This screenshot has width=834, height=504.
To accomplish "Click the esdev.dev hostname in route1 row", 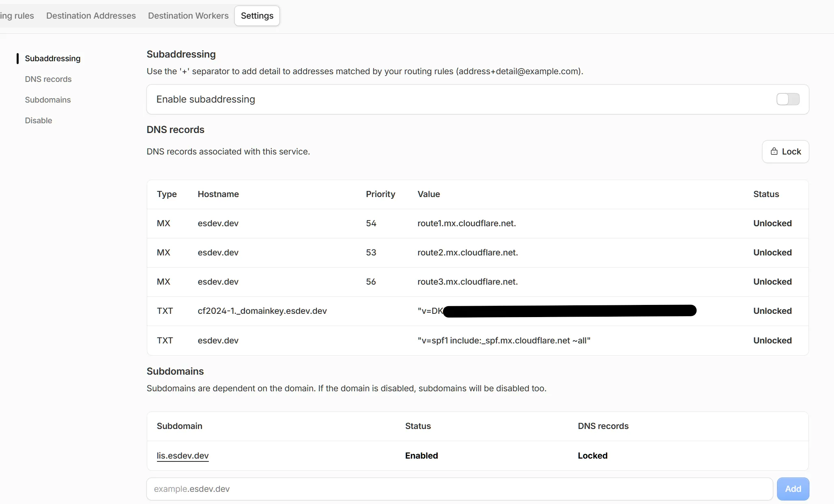I will (x=218, y=223).
